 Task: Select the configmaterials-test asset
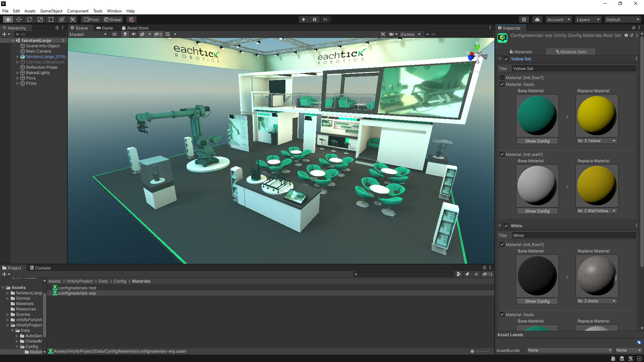pyautogui.click(x=77, y=288)
